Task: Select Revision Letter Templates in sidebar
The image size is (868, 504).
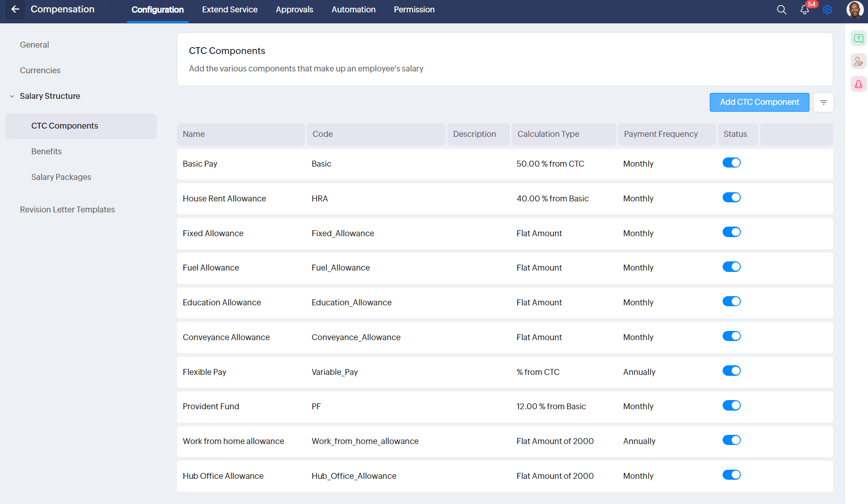Action: pos(67,210)
